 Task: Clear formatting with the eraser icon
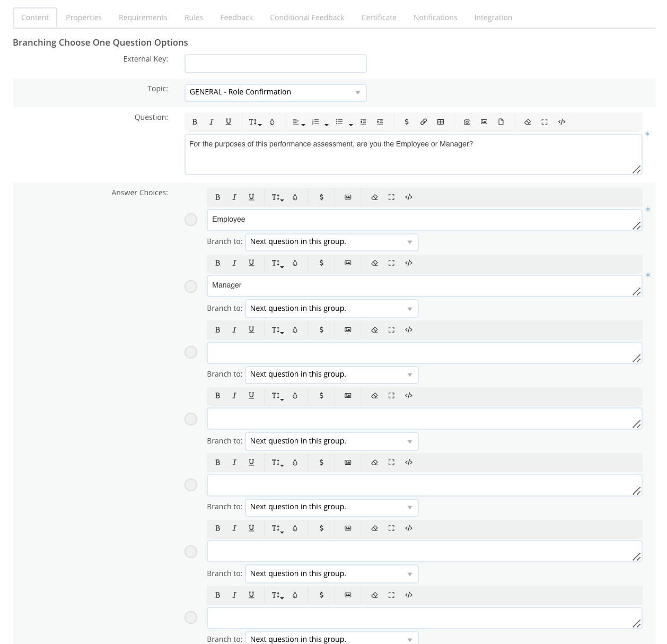(528, 121)
